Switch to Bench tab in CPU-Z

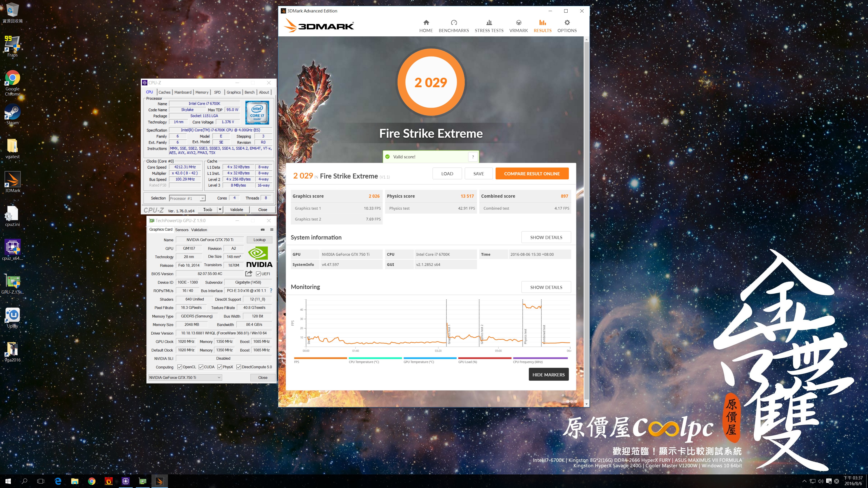(x=250, y=92)
